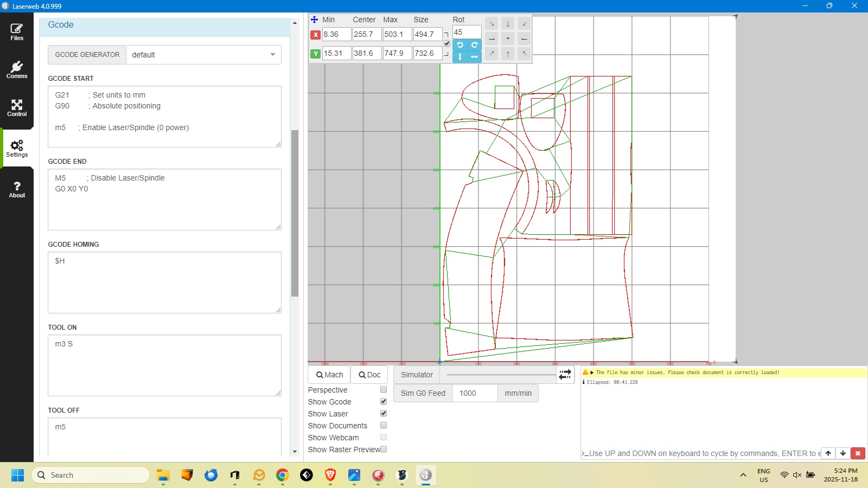Expand the file warning message in console
The image size is (868, 488).
592,373
